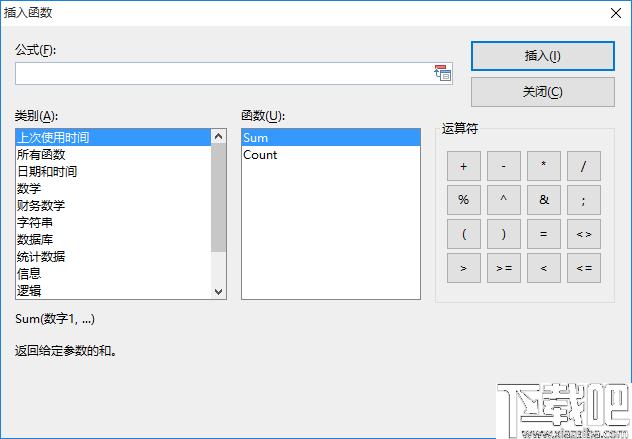This screenshot has width=632, height=439.
Task: Click the 关闭 (Close) button
Action: click(542, 92)
